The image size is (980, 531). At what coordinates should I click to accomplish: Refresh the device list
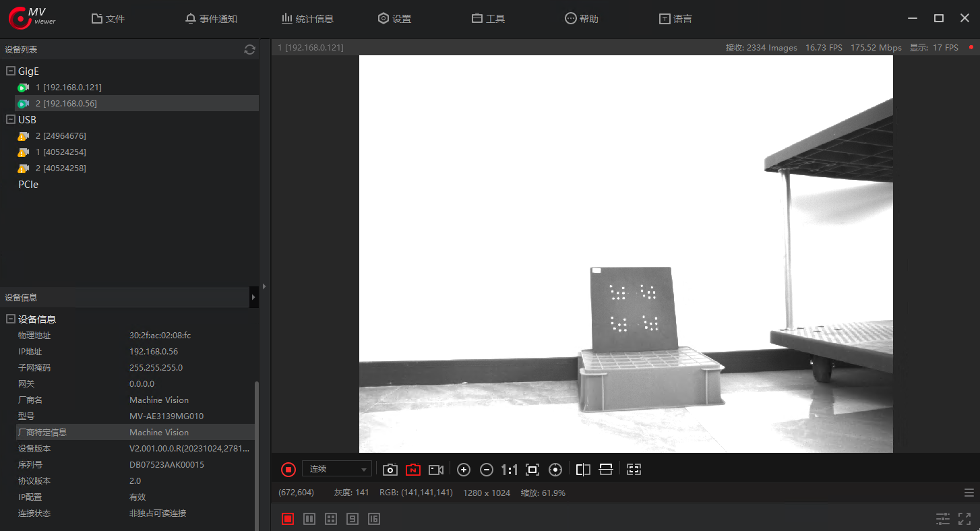249,49
